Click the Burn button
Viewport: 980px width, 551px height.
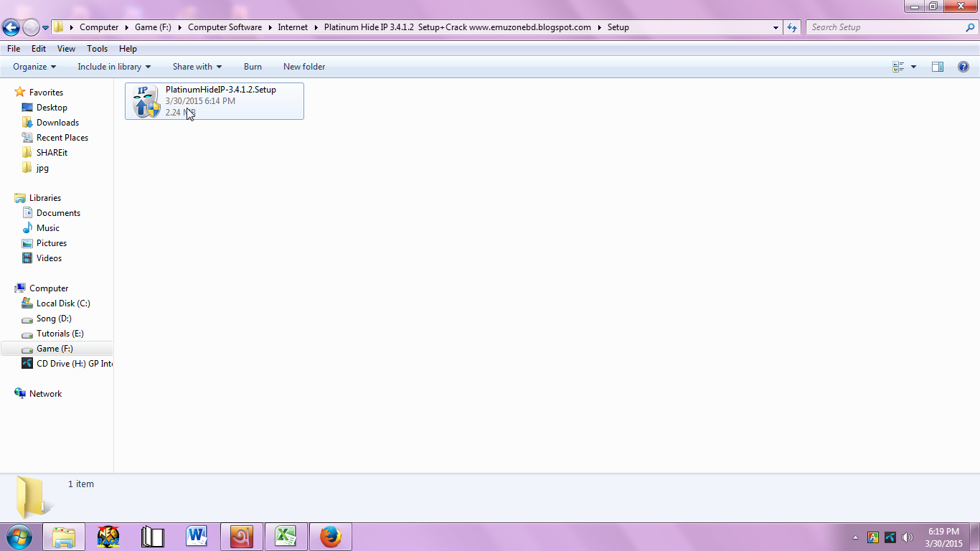253,67
